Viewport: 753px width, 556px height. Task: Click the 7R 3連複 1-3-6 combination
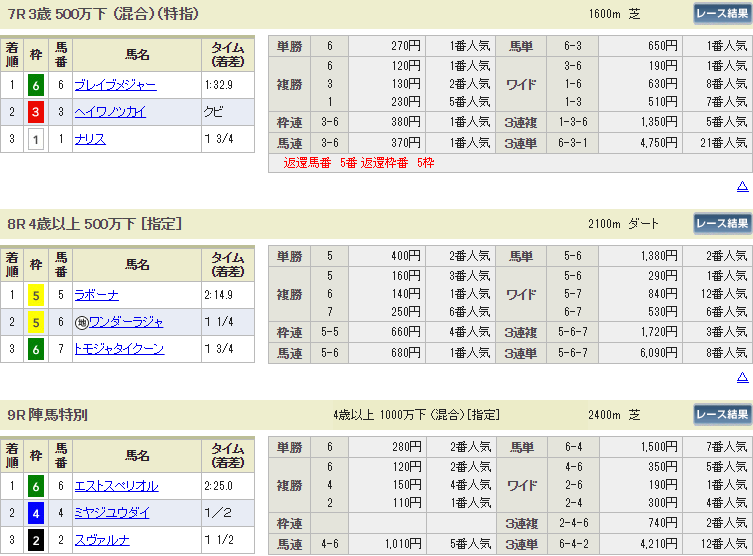pos(573,122)
